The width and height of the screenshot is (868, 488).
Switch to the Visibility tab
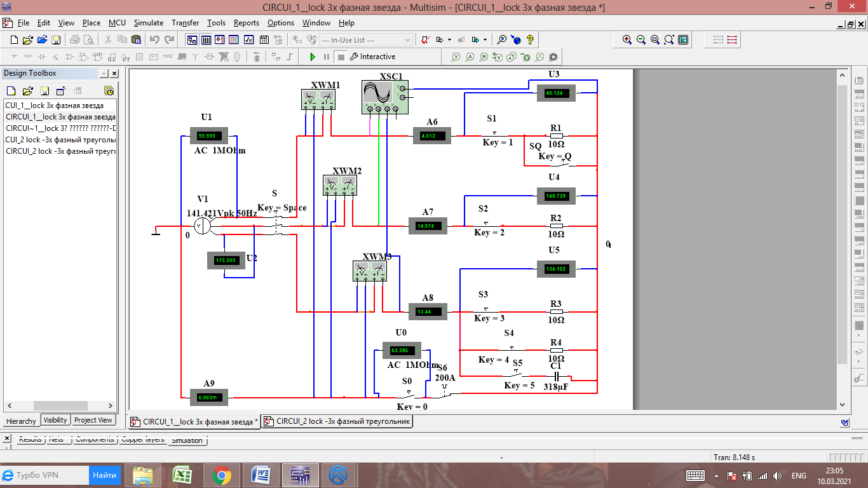click(55, 420)
